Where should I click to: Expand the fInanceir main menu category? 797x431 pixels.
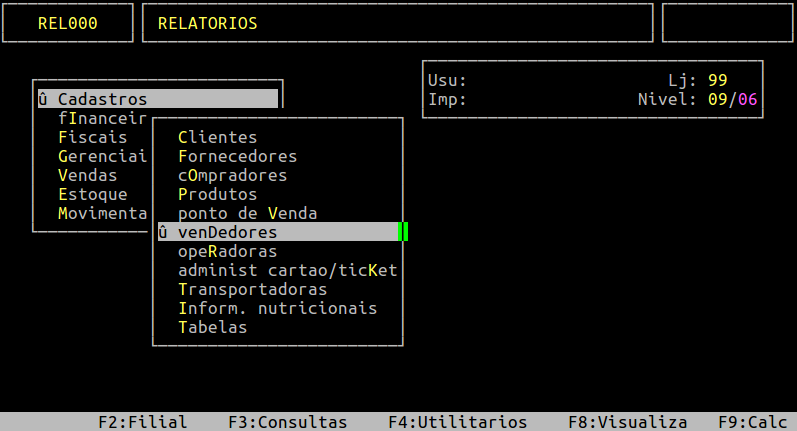click(x=102, y=118)
